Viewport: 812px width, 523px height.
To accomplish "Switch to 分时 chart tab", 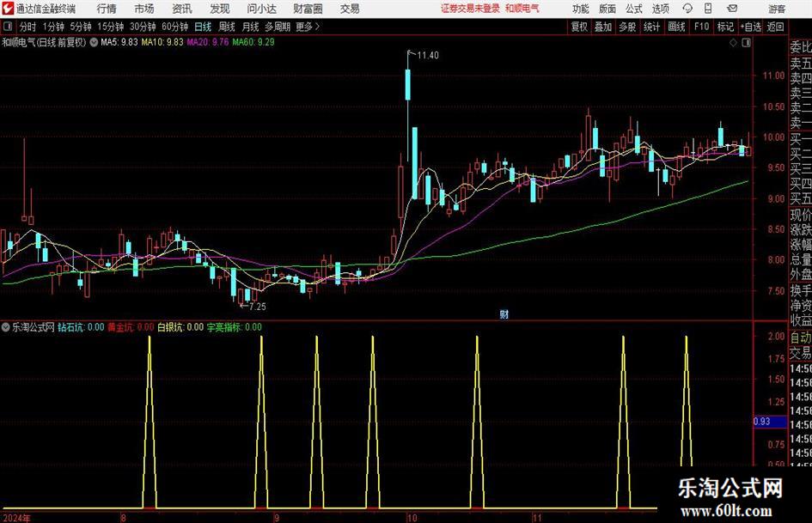I will click(28, 27).
